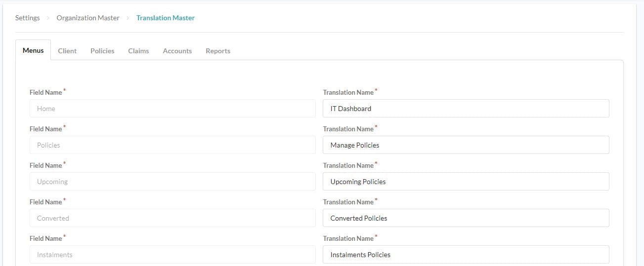Switch to the Claims tab
Image resolution: width=644 pixels, height=266 pixels.
point(138,51)
